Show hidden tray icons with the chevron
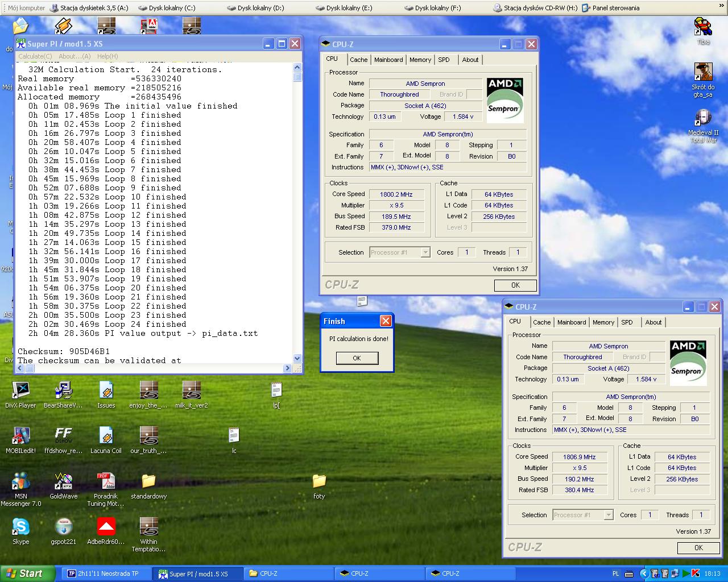Screen dimensions: 728x582 pyautogui.click(x=644, y=573)
